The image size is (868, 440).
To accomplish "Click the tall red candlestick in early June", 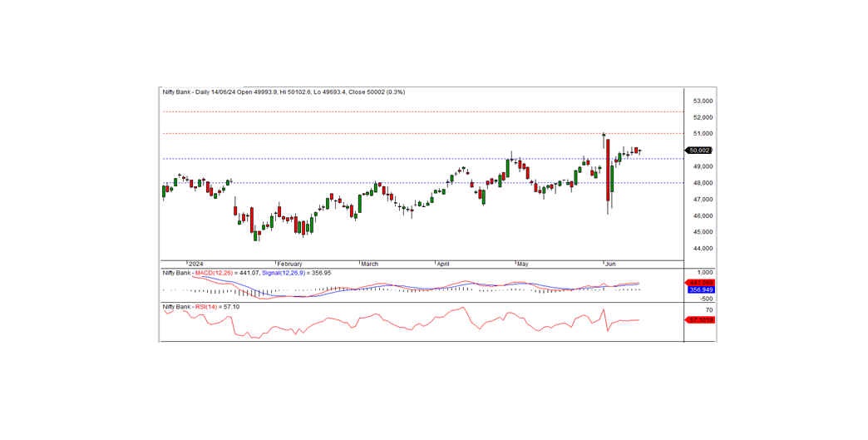I will click(x=608, y=170).
